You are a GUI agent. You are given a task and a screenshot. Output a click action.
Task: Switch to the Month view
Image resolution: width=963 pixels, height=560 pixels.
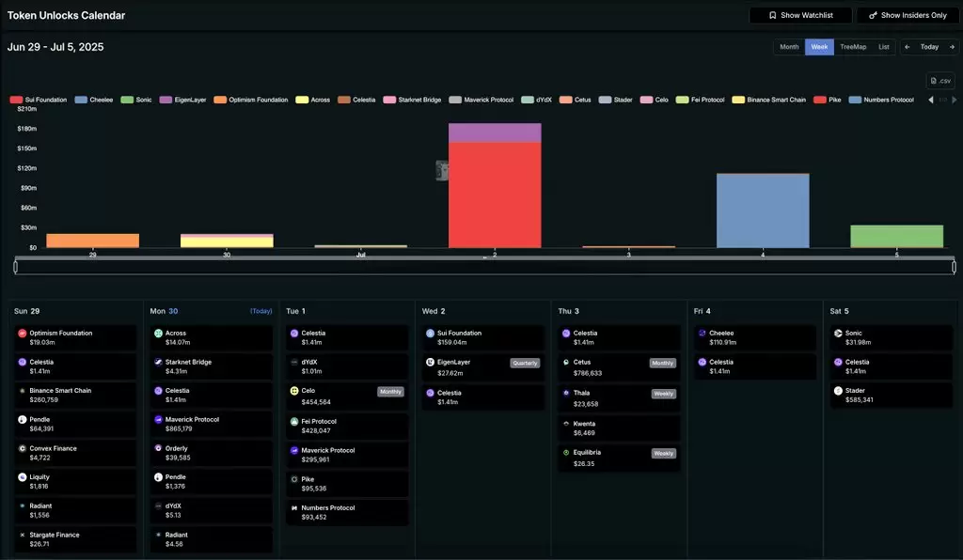pyautogui.click(x=789, y=47)
